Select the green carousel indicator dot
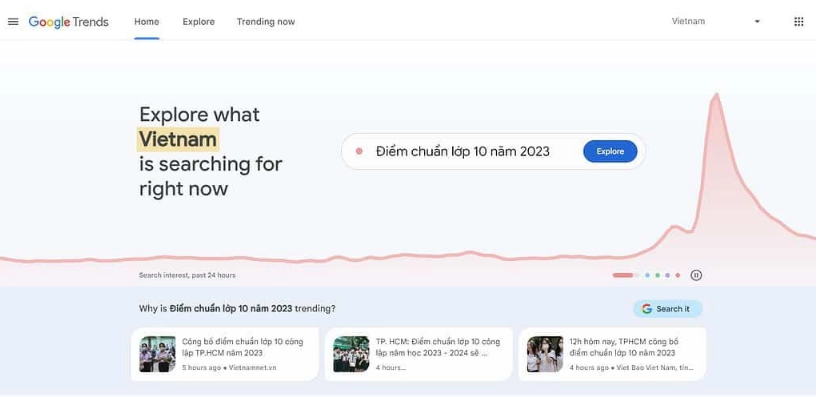The height and width of the screenshot is (397, 822). pos(657,275)
